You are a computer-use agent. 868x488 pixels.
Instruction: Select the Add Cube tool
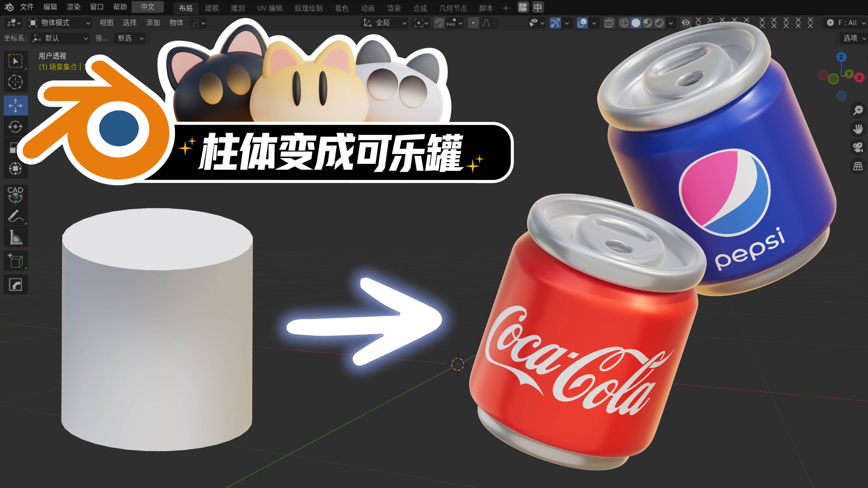15,261
